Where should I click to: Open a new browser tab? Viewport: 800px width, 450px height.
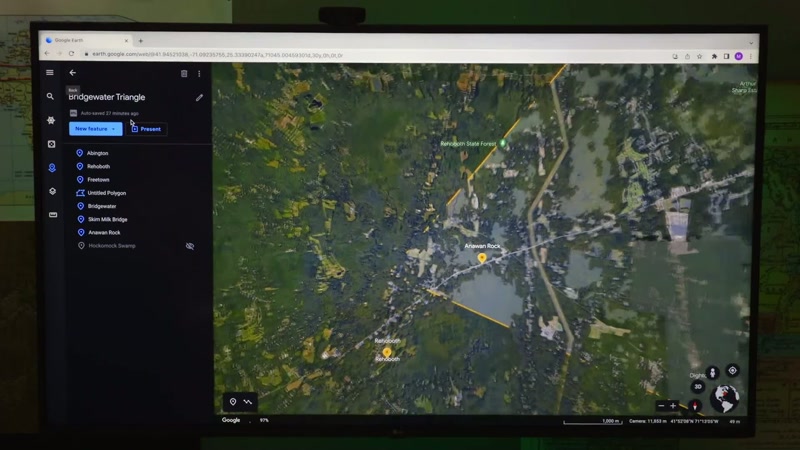click(x=140, y=41)
